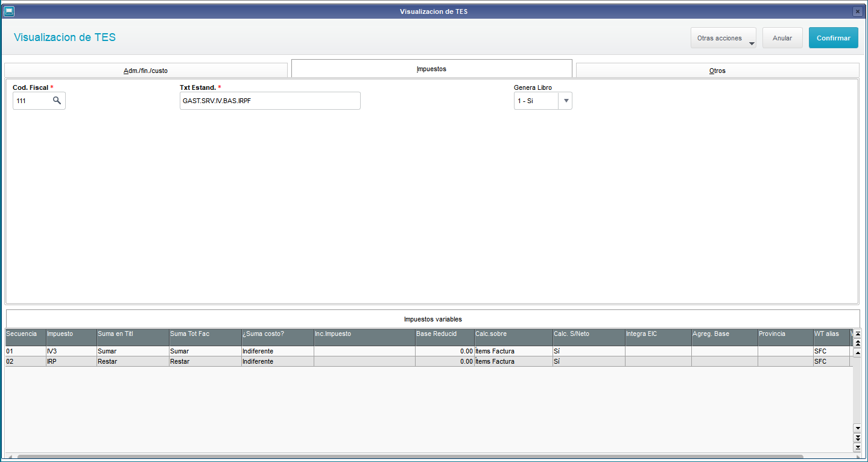The width and height of the screenshot is (868, 462).
Task: Click the Txt Estand. text field
Action: [x=270, y=101]
